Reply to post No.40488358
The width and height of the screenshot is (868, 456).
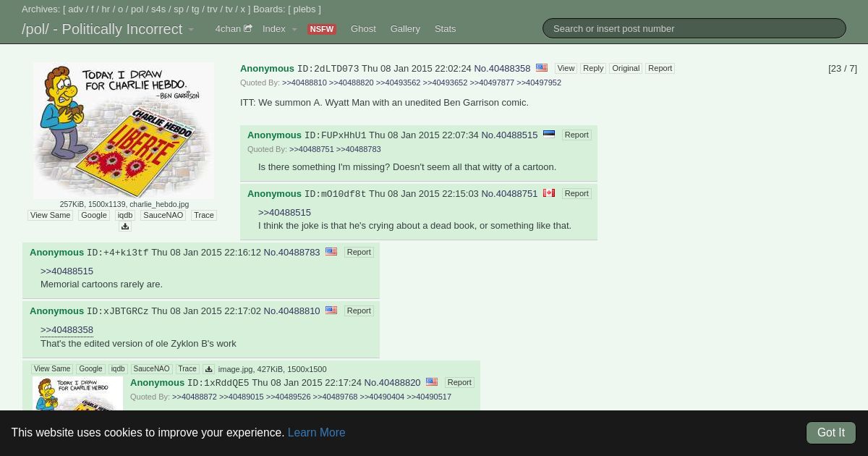593,68
